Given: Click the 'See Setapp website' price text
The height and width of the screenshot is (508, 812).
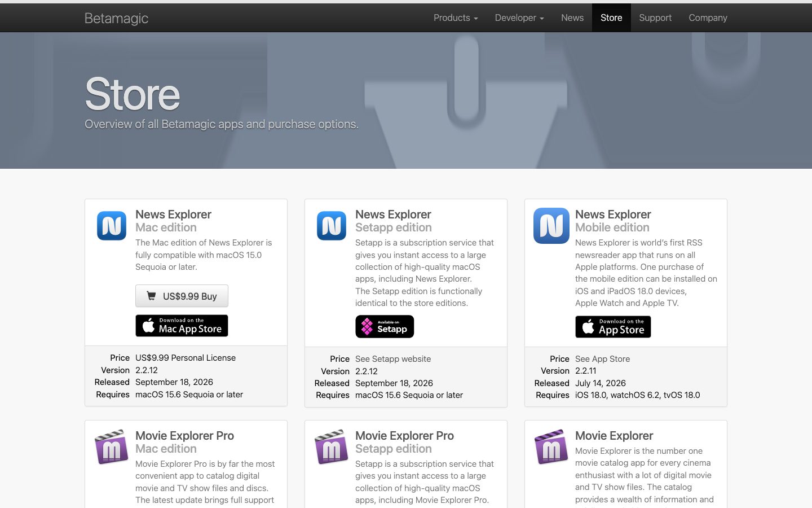Looking at the screenshot, I should coord(393,359).
